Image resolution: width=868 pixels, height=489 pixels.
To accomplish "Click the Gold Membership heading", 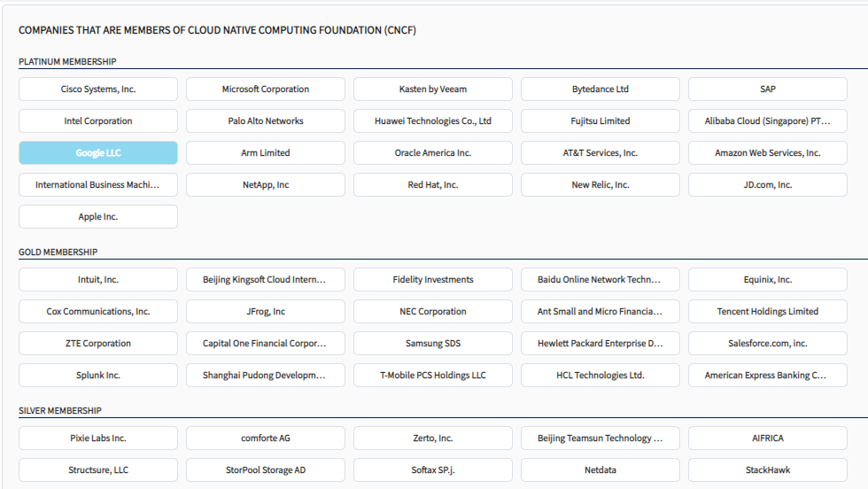I will [58, 252].
